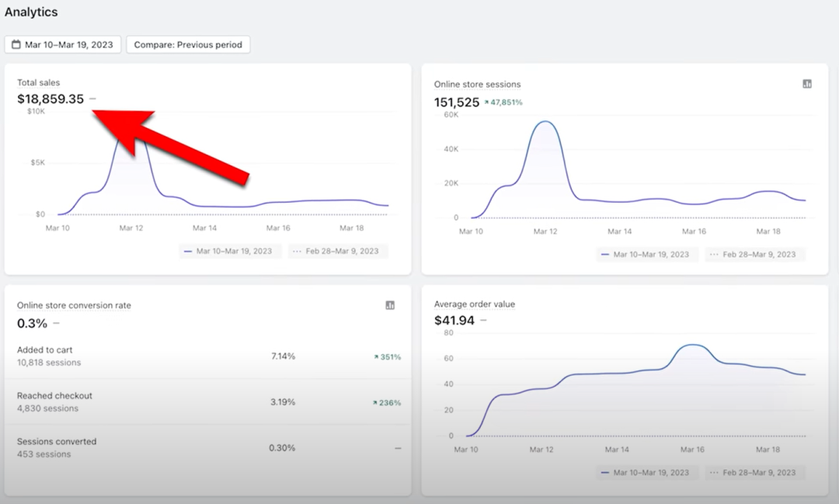Image resolution: width=839 pixels, height=504 pixels.
Task: Toggle Feb 28–Mar 9 legend in Total sales chart
Action: [x=338, y=251]
